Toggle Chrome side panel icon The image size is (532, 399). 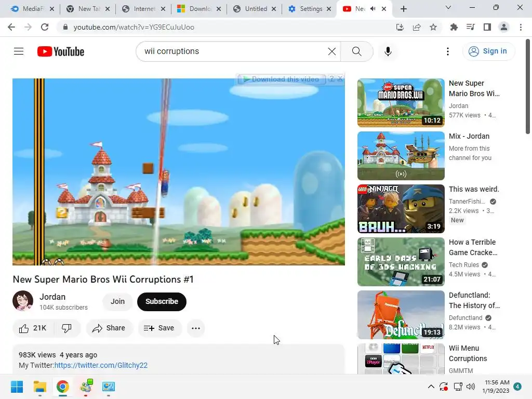[487, 27]
